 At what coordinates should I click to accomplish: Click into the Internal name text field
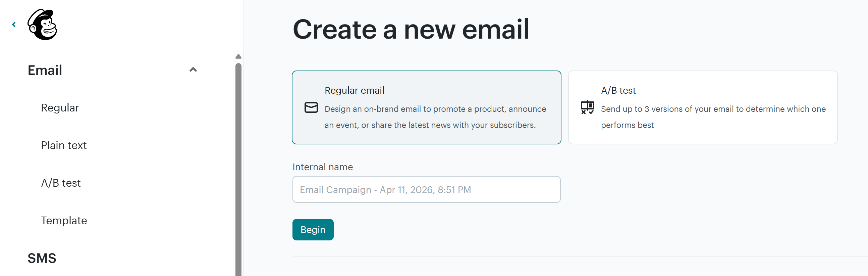coord(426,190)
